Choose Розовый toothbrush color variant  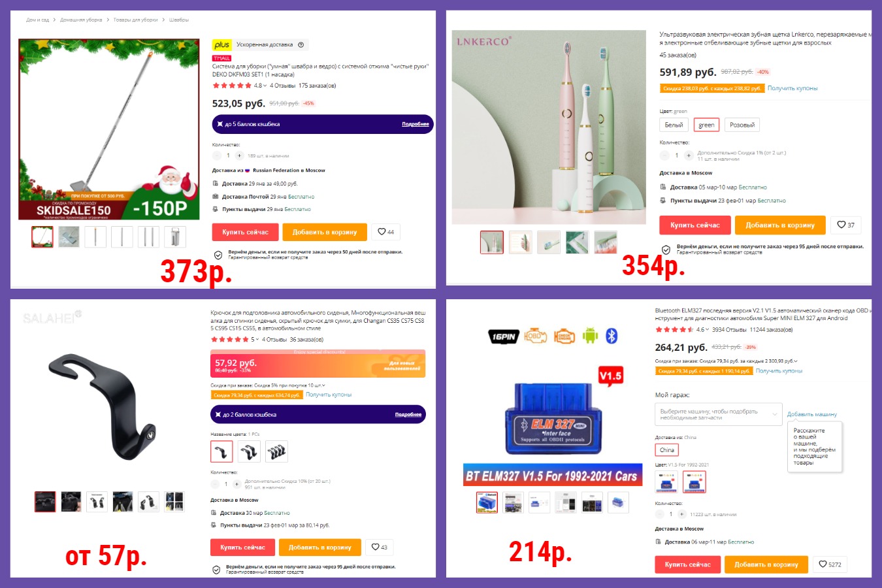click(742, 125)
